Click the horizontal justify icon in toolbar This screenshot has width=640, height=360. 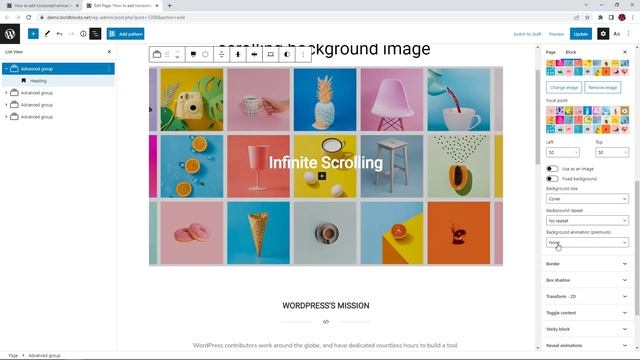(254, 54)
